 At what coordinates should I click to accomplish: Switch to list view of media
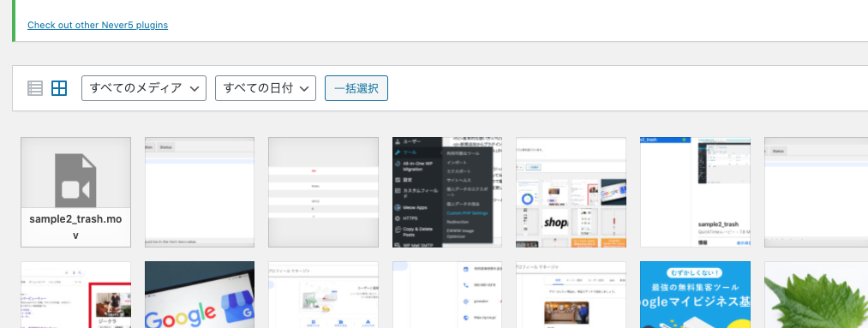tap(35, 88)
